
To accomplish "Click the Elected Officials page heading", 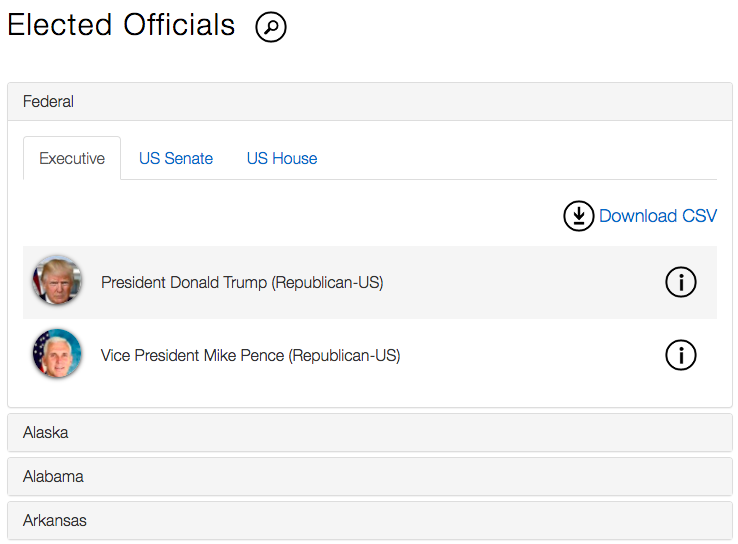I will (121, 25).
